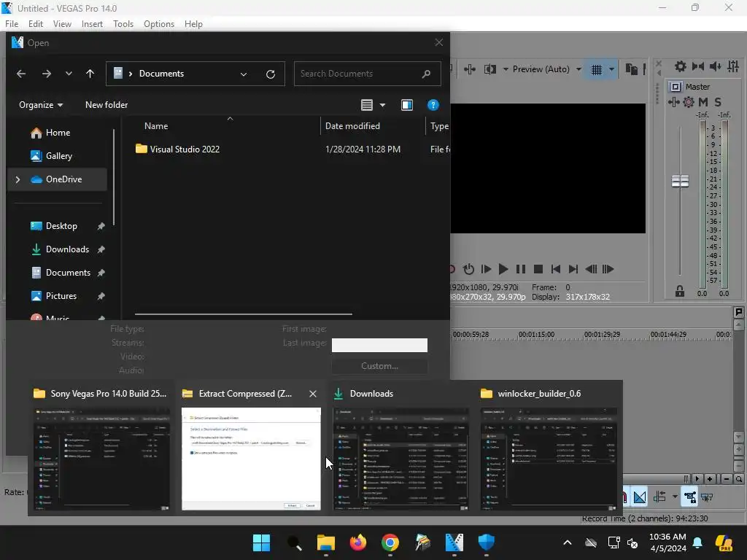
Task: Zoom in timeline with plus button
Action: click(710, 479)
